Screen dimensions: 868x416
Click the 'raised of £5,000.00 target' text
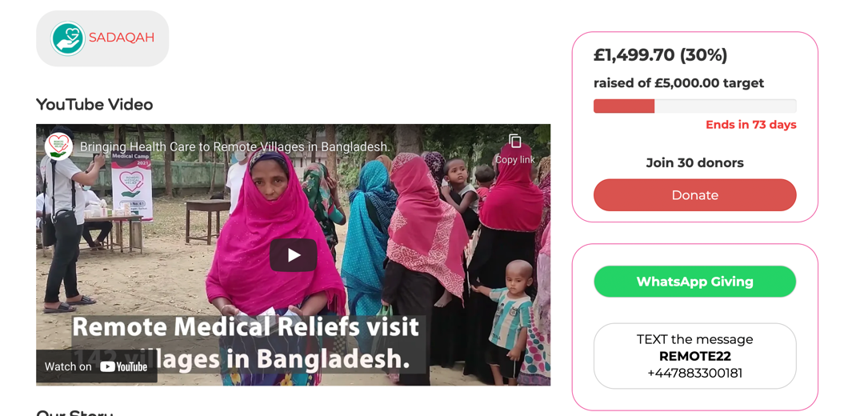tap(678, 83)
